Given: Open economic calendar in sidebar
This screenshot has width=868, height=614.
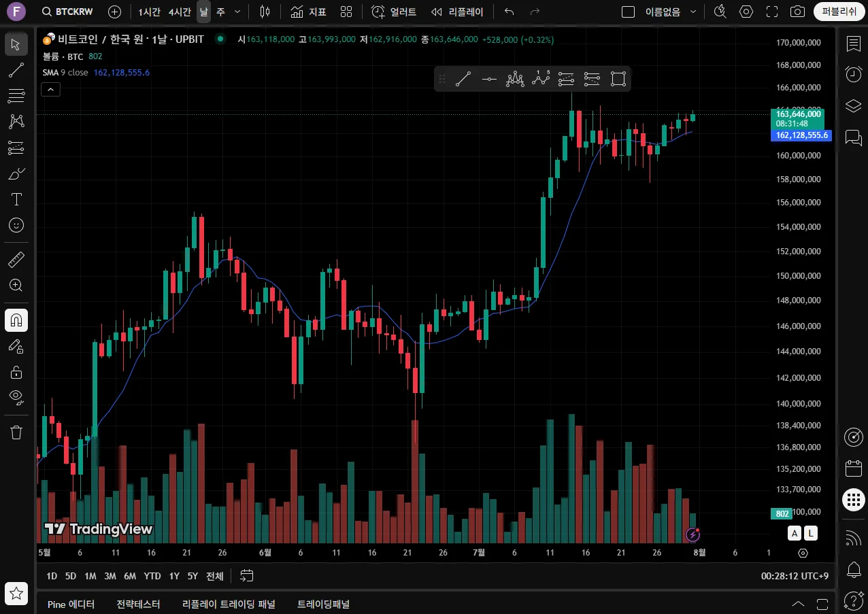Looking at the screenshot, I should pos(853,468).
